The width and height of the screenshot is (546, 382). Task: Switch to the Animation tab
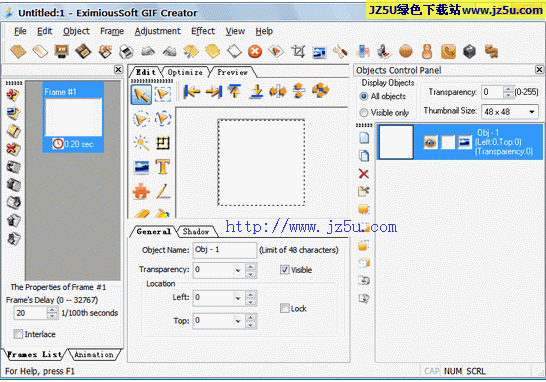click(94, 354)
